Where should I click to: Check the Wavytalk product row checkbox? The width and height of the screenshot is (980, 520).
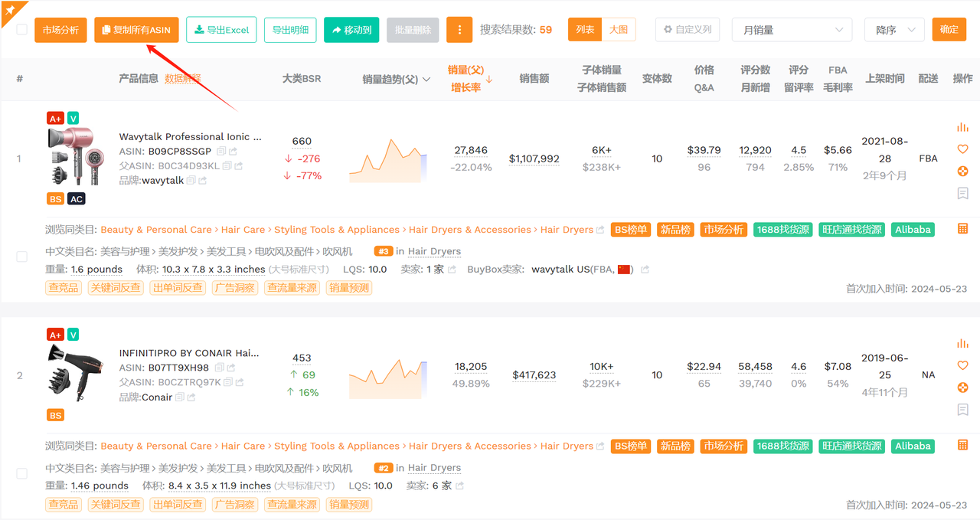[x=21, y=257]
